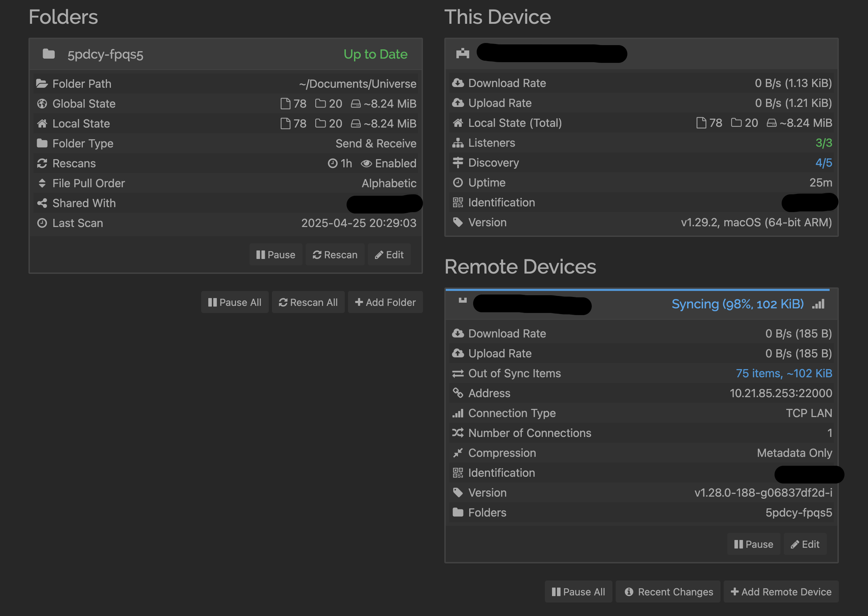Click the Rescans refresh icon
The image size is (868, 616).
pos(42,163)
